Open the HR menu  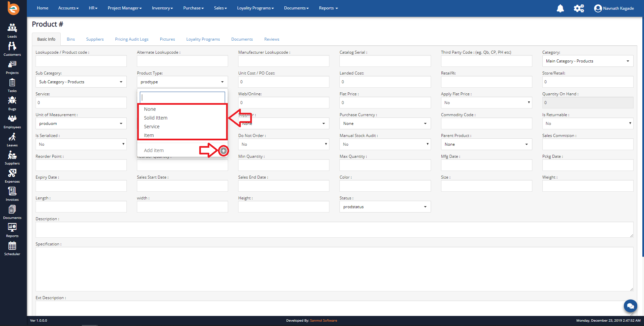click(93, 8)
